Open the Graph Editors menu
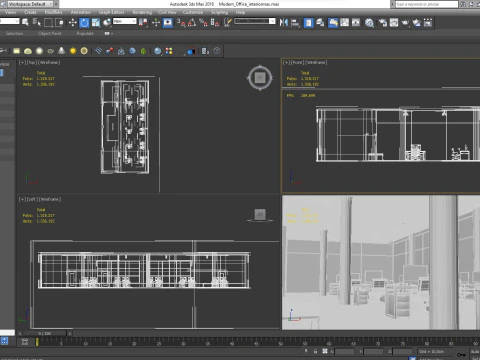Screen dimensions: 480x360 pos(111,12)
